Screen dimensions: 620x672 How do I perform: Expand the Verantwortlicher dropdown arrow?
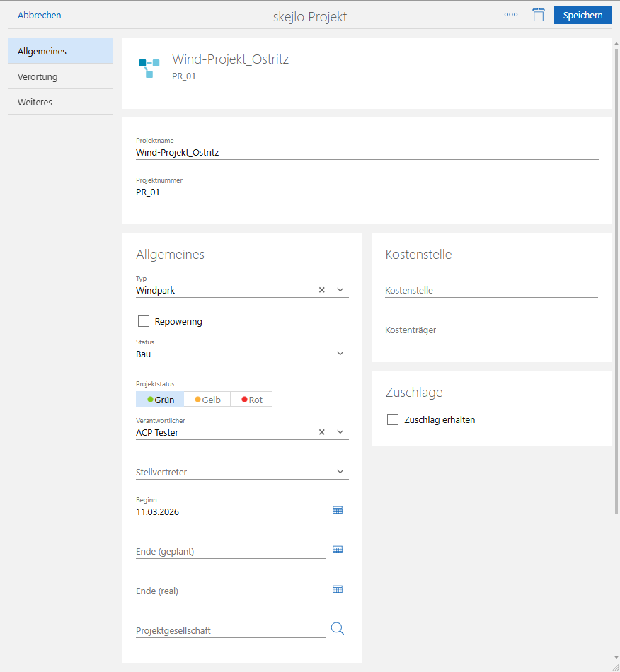[340, 432]
